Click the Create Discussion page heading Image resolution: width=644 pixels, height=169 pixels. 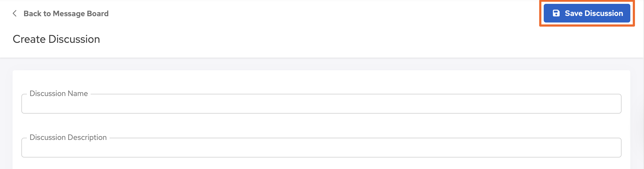point(56,39)
